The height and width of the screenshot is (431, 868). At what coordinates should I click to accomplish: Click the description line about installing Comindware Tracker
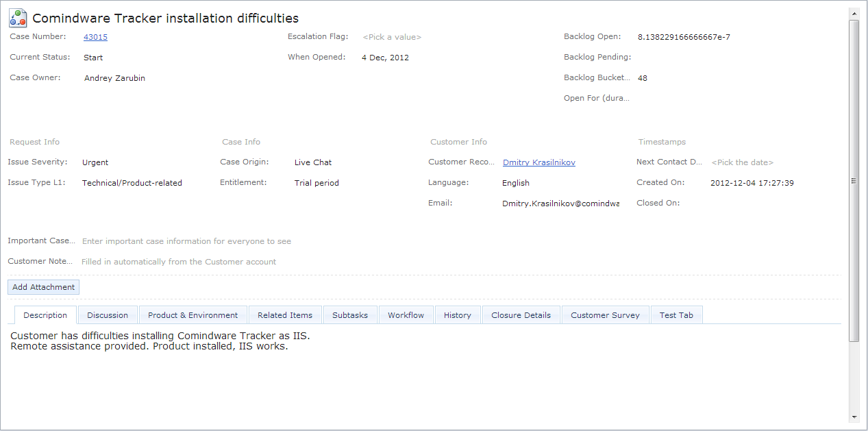pos(160,336)
